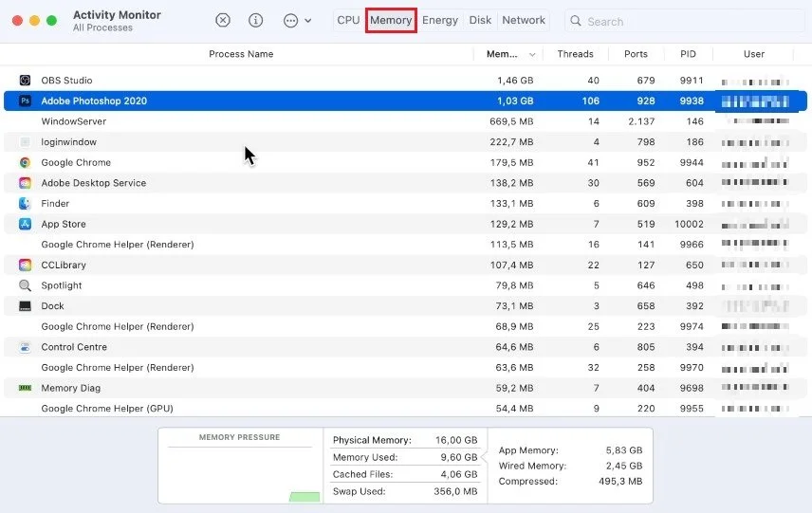
Task: Select the App Store process name
Action: click(64, 224)
